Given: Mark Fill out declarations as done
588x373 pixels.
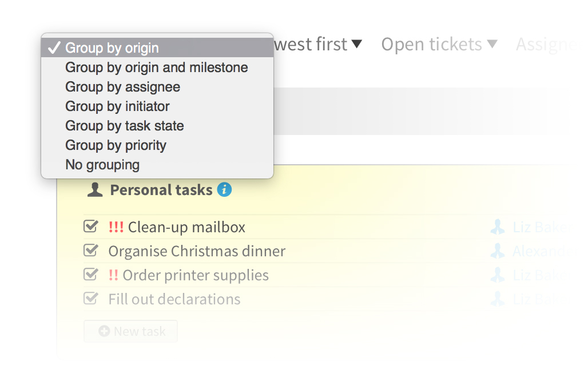Looking at the screenshot, I should point(90,299).
